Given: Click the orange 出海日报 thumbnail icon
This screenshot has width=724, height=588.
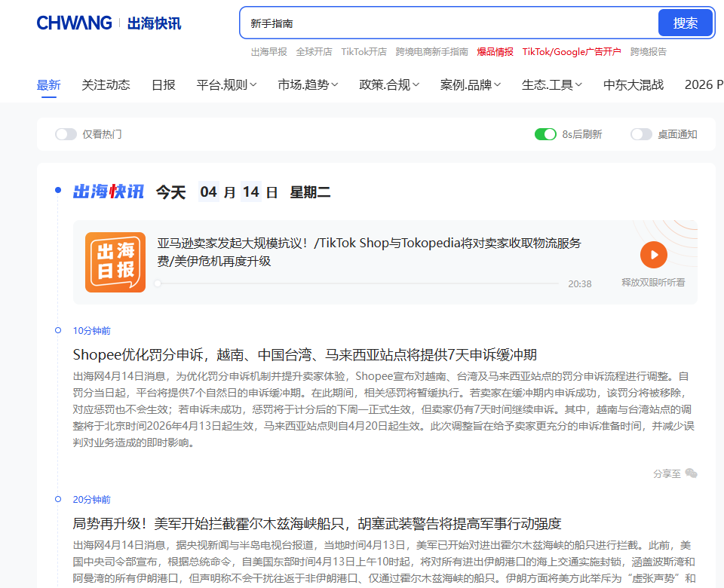Looking at the screenshot, I should coord(115,262).
